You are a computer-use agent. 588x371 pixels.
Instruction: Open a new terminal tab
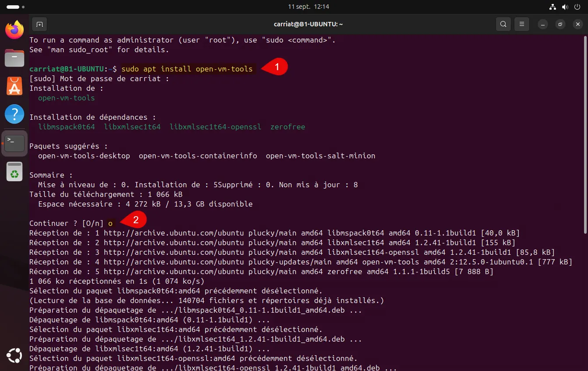tap(39, 24)
